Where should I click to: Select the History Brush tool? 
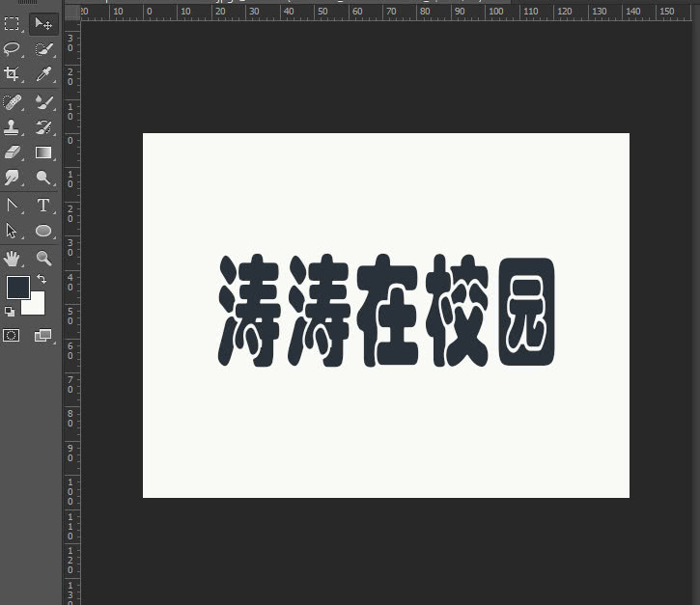[x=43, y=127]
